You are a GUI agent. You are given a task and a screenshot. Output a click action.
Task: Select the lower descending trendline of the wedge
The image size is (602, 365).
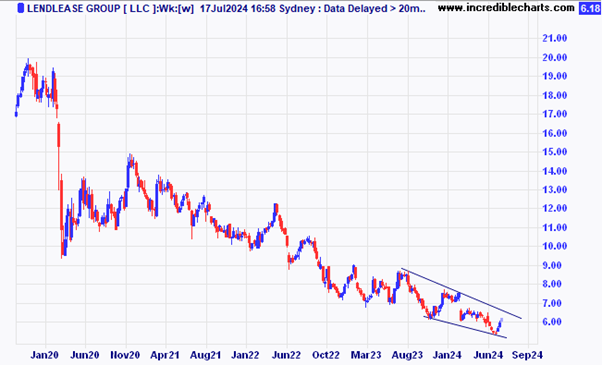(x=465, y=327)
